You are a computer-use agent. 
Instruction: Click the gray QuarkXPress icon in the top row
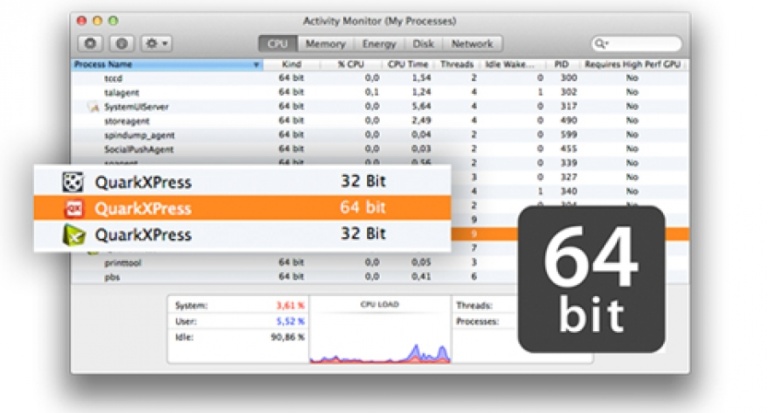[x=72, y=182]
